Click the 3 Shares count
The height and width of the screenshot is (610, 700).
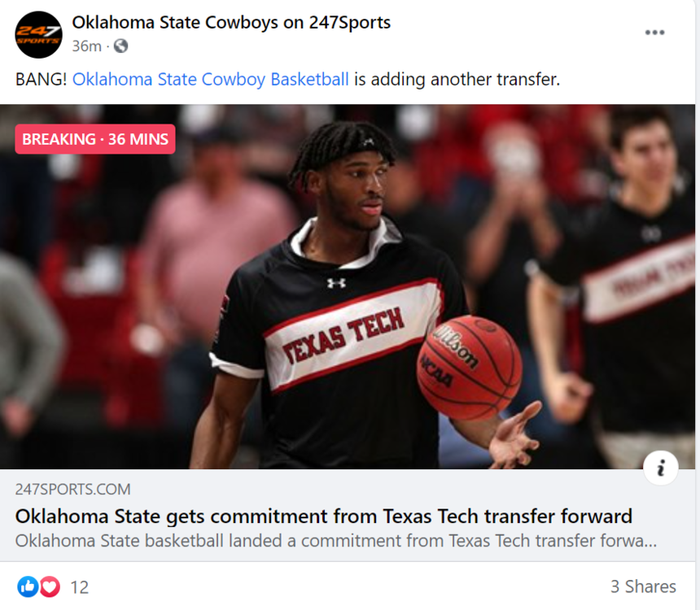tap(643, 586)
